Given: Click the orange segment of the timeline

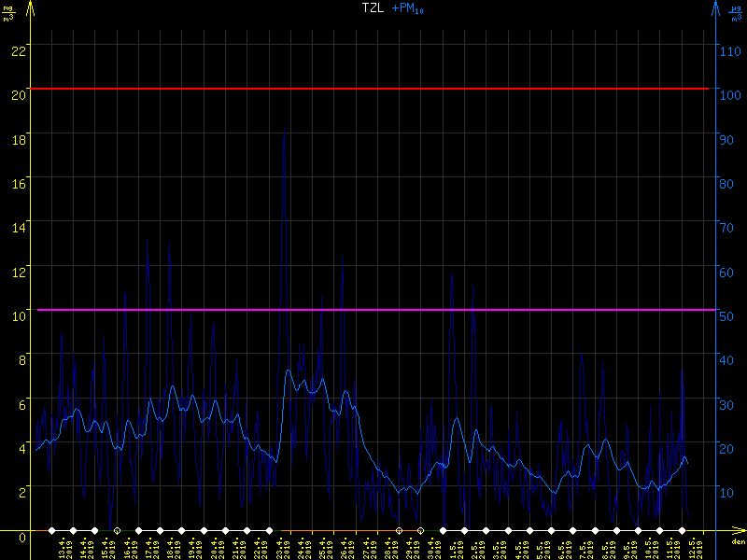Looking at the screenshot, I should click(336, 530).
